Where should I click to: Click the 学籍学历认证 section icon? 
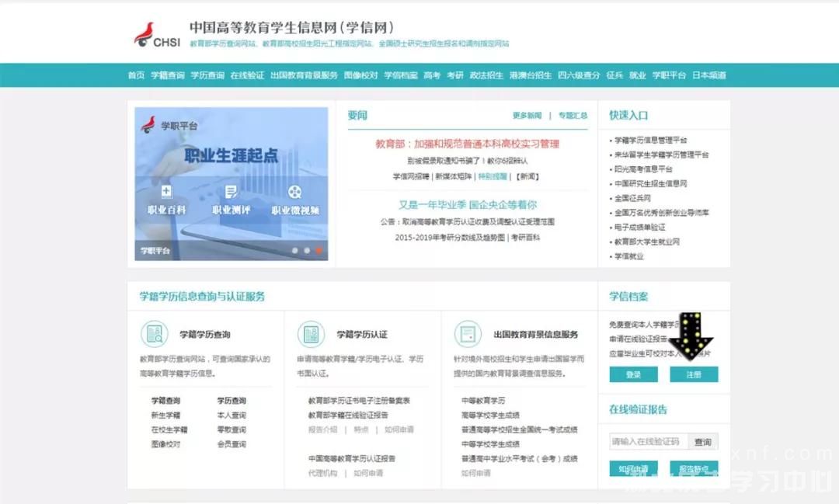coord(312,334)
